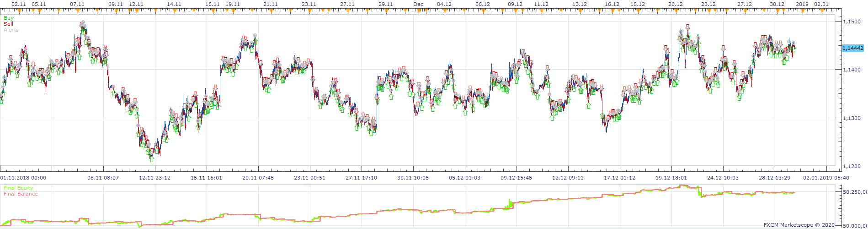Click the 20.11 07:45 timestamp
The width and height of the screenshot is (868, 229).
[258, 178]
